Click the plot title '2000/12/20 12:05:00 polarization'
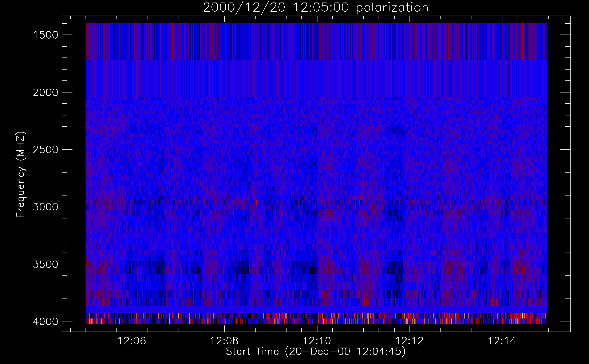The width and height of the screenshot is (589, 364). click(316, 8)
